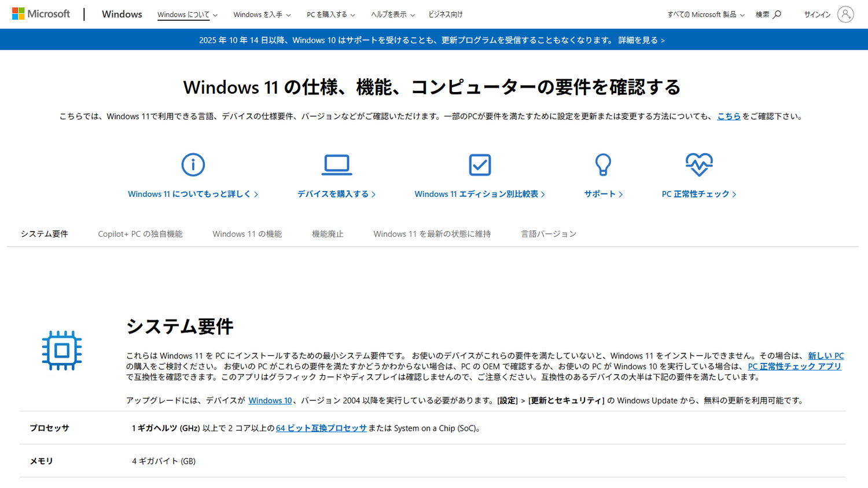
Task: Click the heart-pulse icon for PC 正常性チェック
Action: (699, 164)
